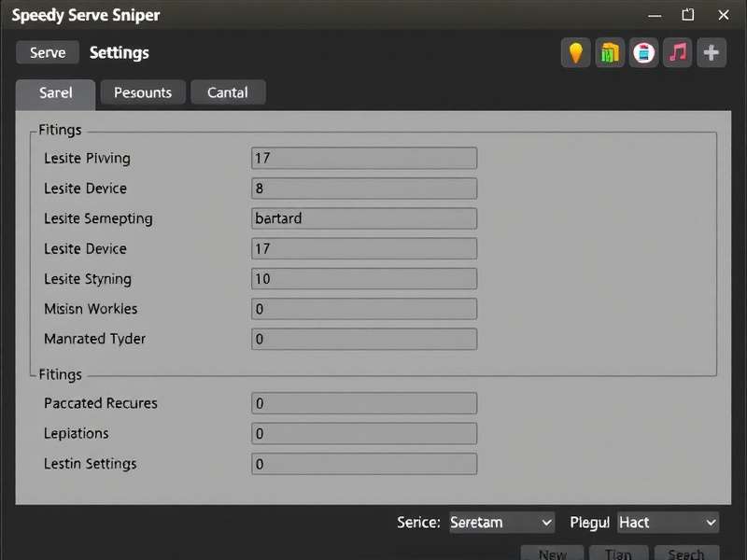747x560 pixels.
Task: Click the orange map pin icon
Action: click(575, 53)
